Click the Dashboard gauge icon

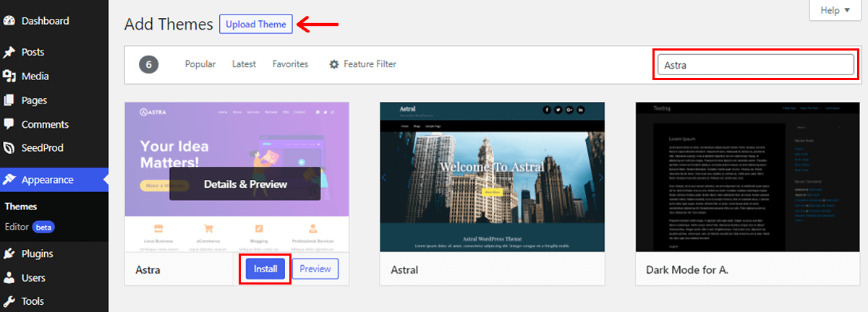[x=9, y=21]
